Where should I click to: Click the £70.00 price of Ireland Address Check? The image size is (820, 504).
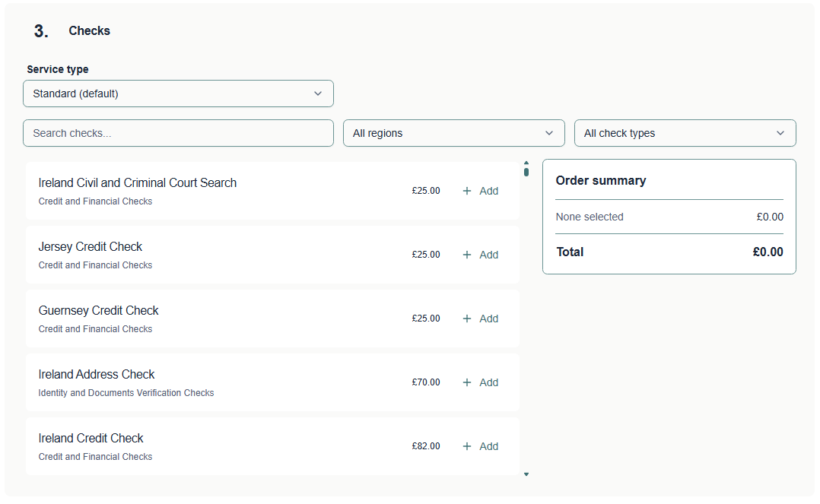(426, 382)
